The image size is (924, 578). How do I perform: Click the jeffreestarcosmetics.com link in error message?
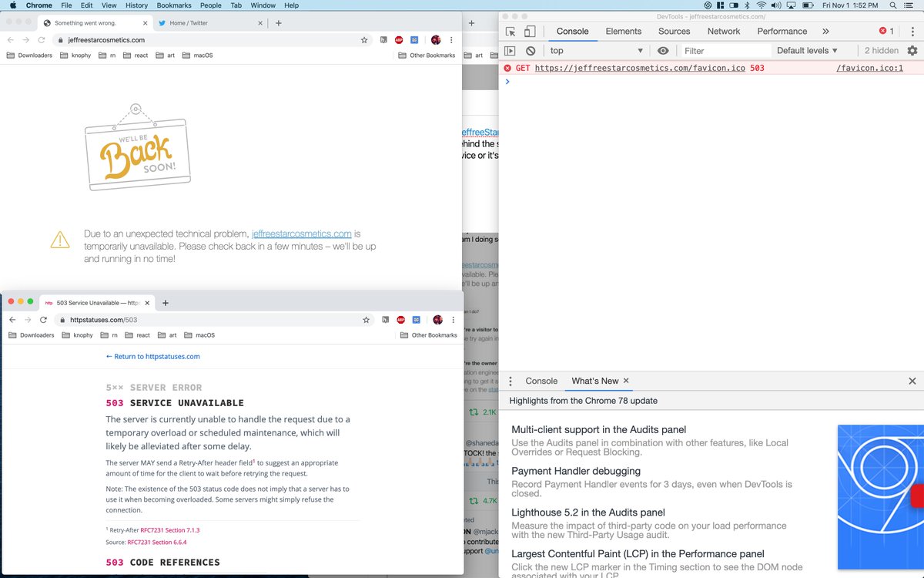coord(302,234)
